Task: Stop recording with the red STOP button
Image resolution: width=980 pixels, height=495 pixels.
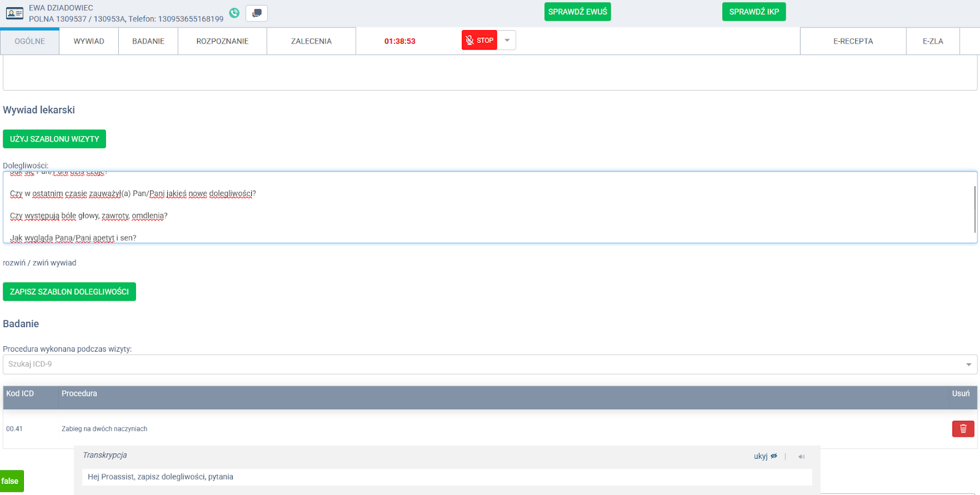Action: click(x=479, y=40)
